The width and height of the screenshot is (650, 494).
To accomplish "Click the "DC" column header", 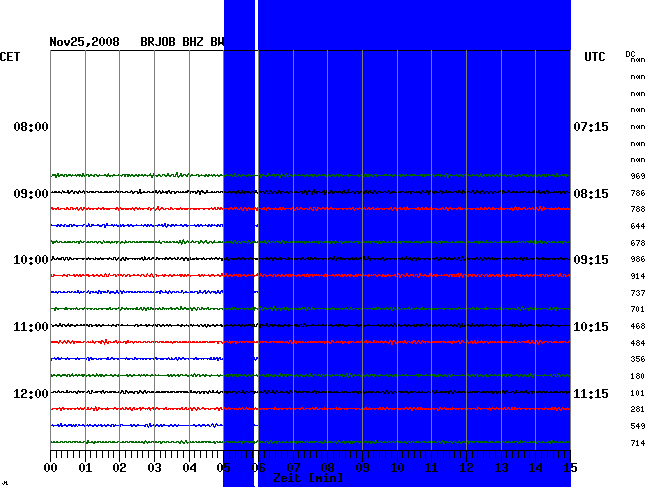I will click(630, 54).
